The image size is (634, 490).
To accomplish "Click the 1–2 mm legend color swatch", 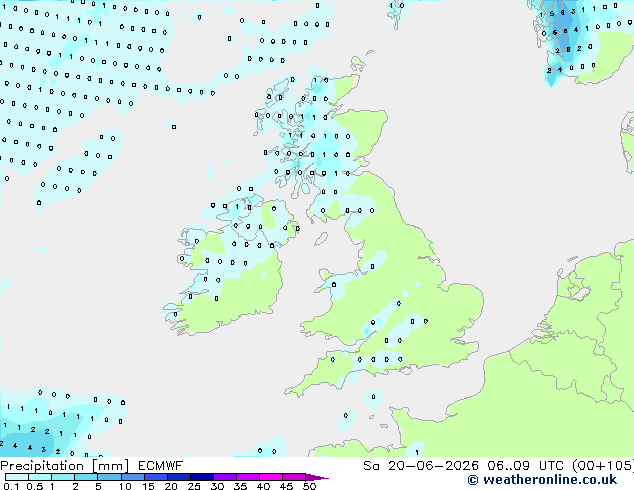I will coord(63,477).
